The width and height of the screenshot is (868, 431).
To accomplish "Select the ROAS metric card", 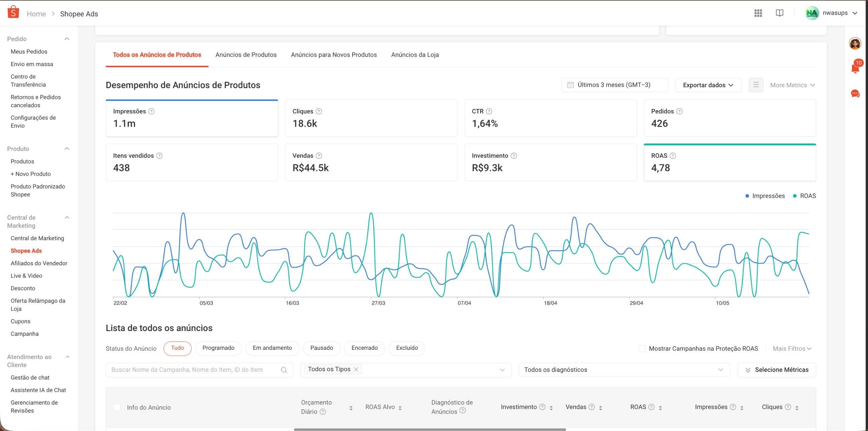I will click(730, 162).
